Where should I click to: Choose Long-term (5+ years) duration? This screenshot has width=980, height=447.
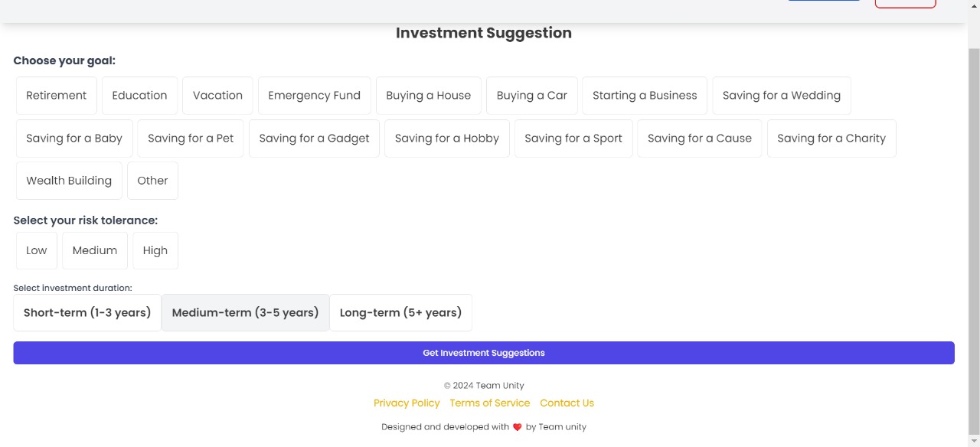coord(400,312)
